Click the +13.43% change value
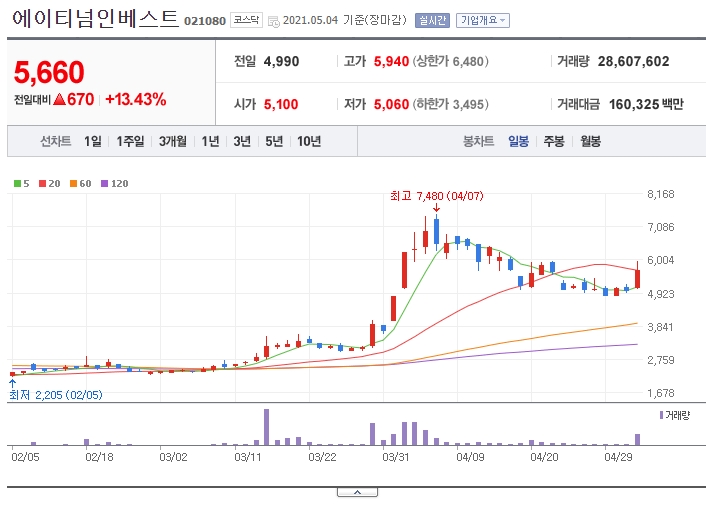The height and width of the screenshot is (505, 706). coord(136,99)
